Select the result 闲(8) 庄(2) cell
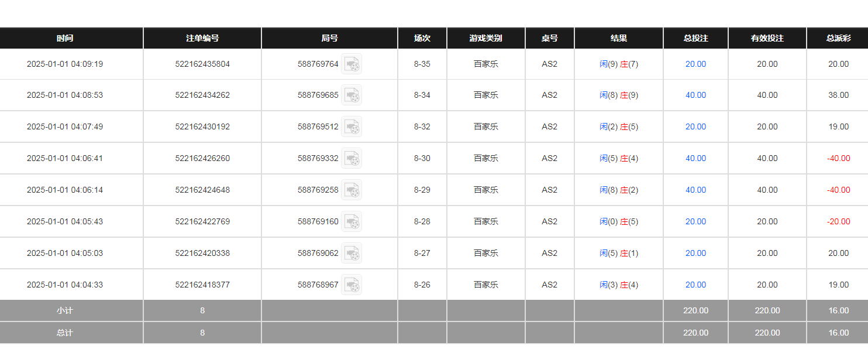 click(619, 190)
